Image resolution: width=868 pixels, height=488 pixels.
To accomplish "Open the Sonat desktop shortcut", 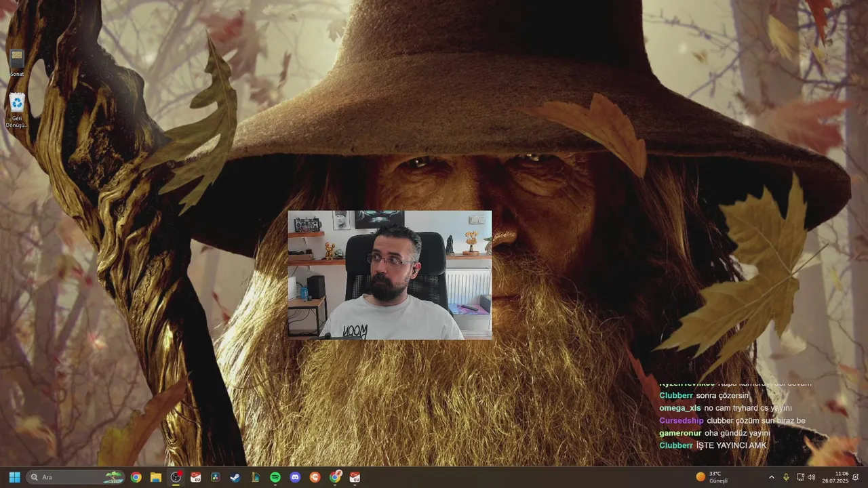I will pyautogui.click(x=17, y=62).
